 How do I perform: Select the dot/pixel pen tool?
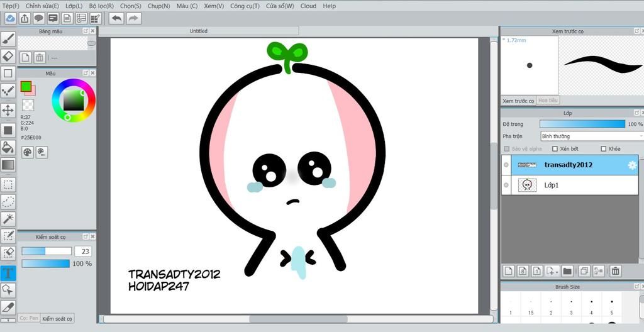[8, 91]
